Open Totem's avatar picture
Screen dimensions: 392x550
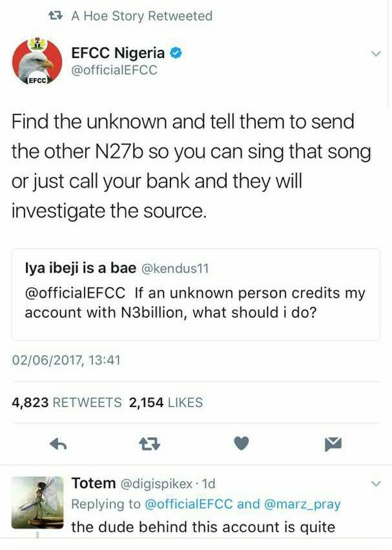coord(37,502)
